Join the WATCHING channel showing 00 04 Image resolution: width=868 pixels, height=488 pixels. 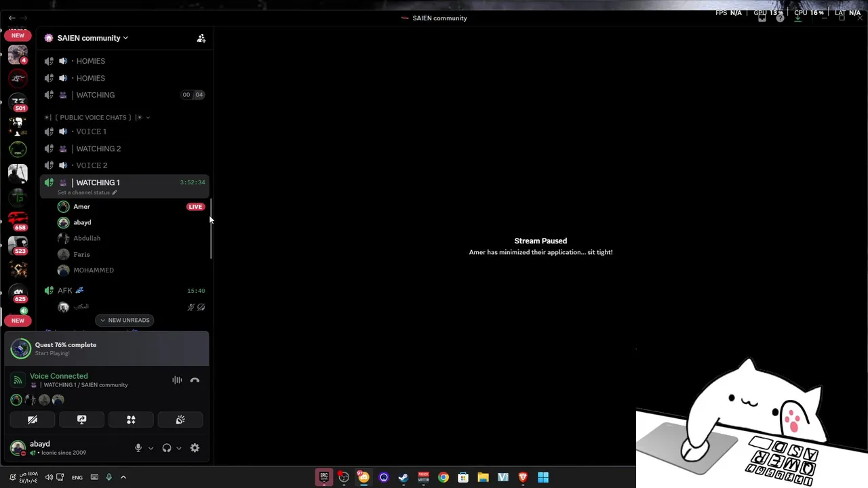point(124,95)
